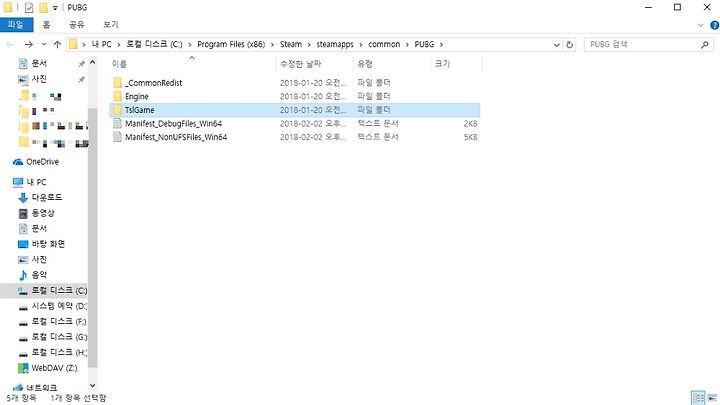Click the Engine folder name
The image size is (720, 405).
pyautogui.click(x=136, y=96)
